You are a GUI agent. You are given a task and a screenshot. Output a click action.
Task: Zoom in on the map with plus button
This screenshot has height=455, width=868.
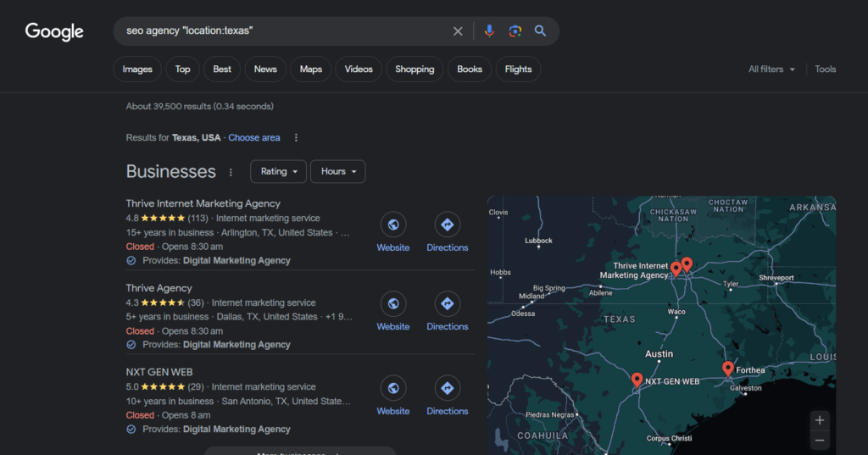(x=820, y=420)
